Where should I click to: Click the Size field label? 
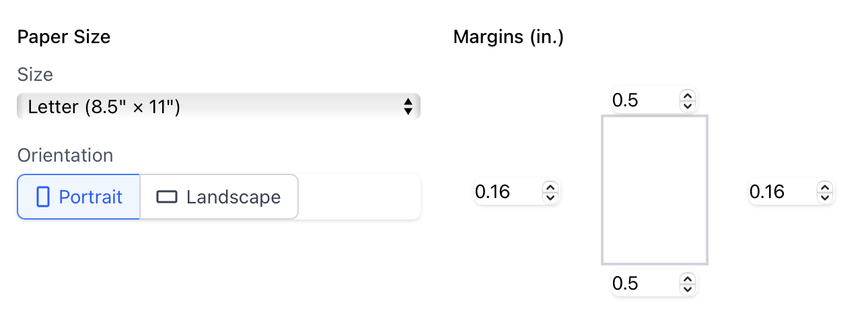click(x=35, y=74)
